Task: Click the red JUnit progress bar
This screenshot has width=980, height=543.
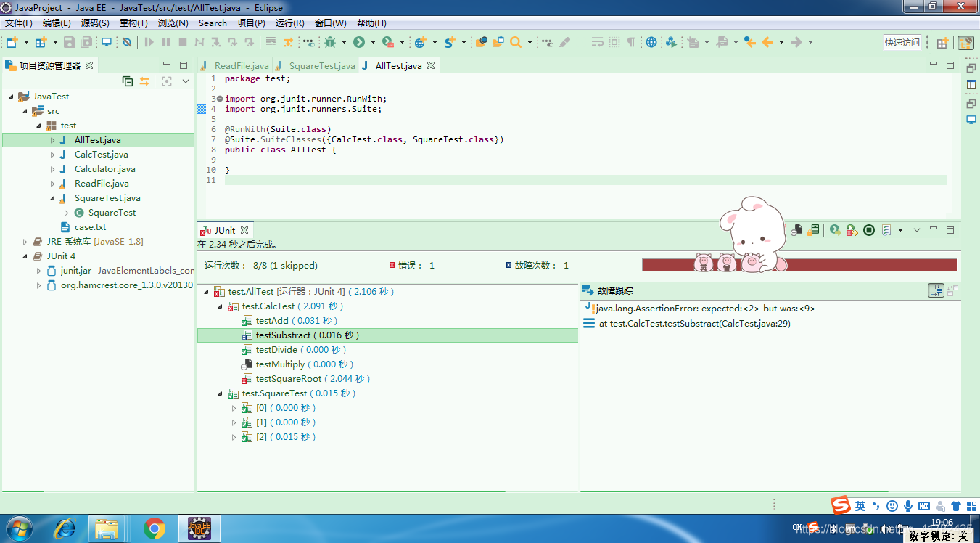Action: click(x=799, y=265)
